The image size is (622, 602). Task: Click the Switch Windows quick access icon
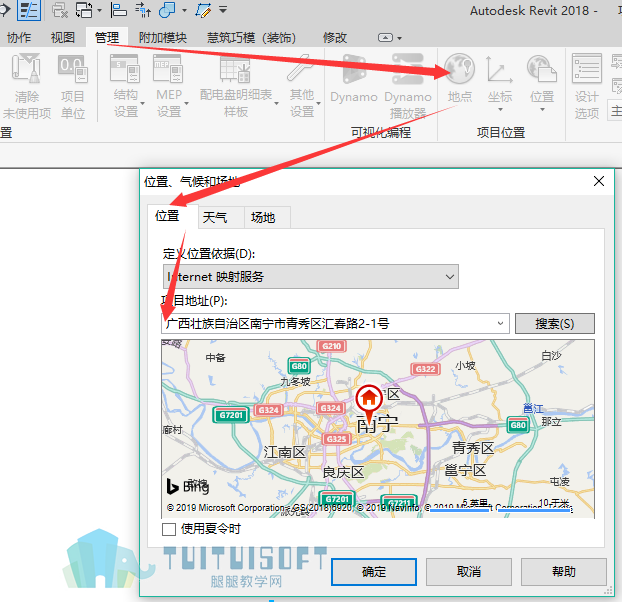point(84,10)
